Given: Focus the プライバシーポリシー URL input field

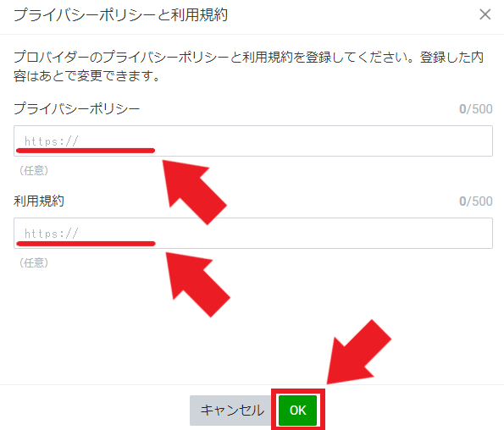Looking at the screenshot, I should click(253, 141).
